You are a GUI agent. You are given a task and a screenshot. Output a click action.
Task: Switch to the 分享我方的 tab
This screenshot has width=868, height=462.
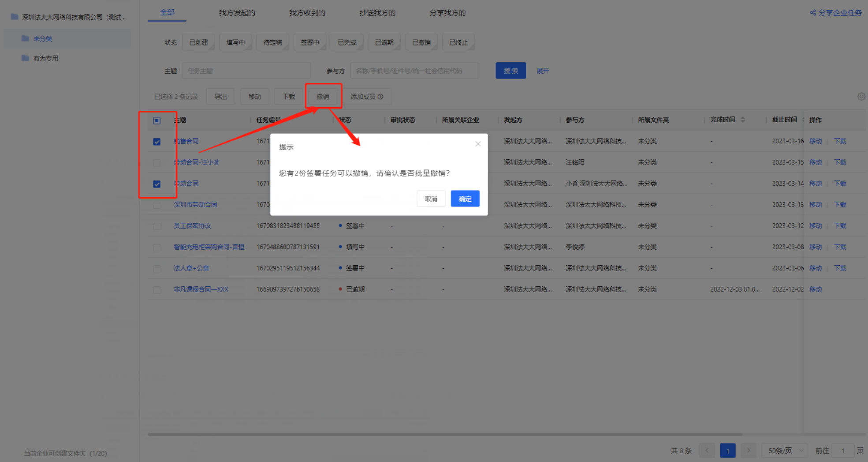pos(447,13)
